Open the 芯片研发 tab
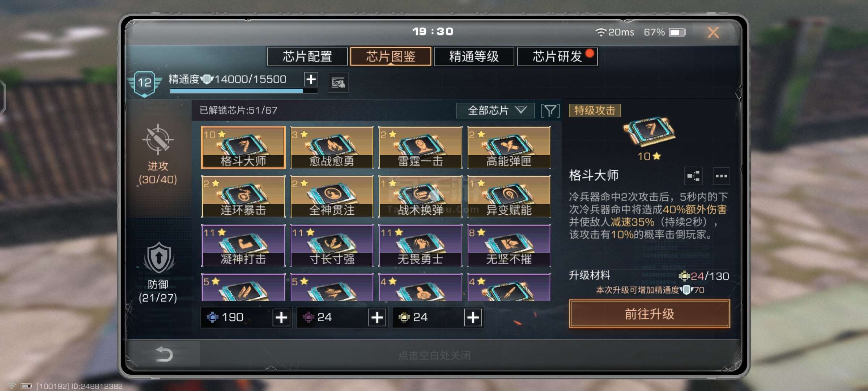This screenshot has height=391, width=868. coord(557,56)
